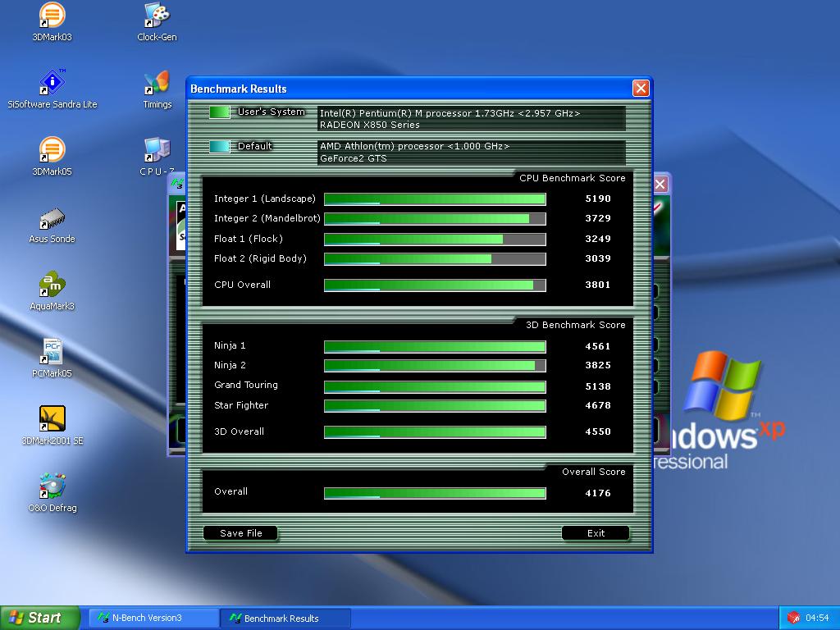Screen dimensions: 840x630
Task: Click the green User's System legend swatch
Action: coord(219,112)
